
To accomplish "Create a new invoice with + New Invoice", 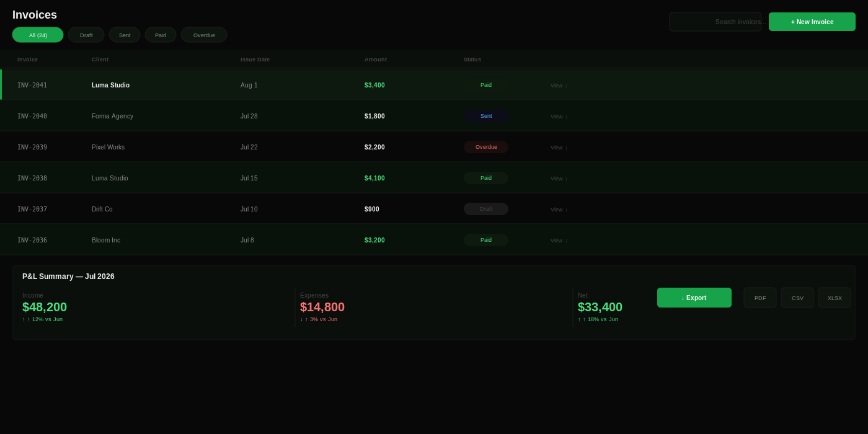I will [x=812, y=22].
